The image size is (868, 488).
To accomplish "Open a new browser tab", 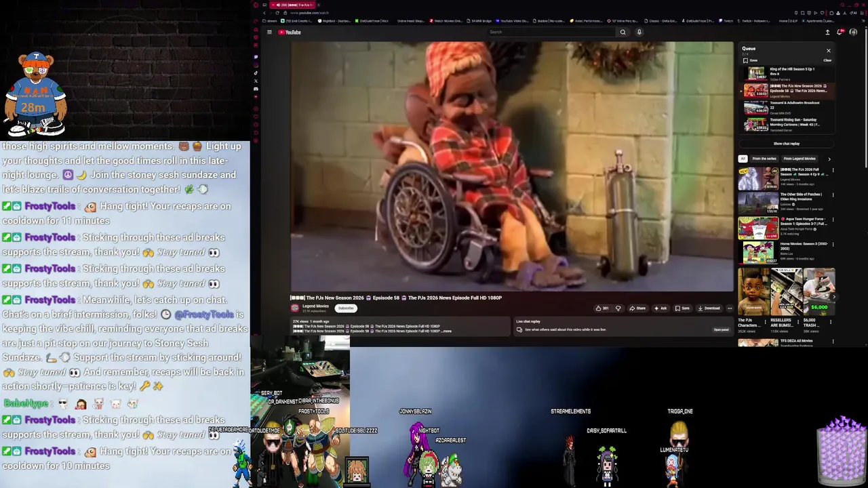I will coord(320,5).
